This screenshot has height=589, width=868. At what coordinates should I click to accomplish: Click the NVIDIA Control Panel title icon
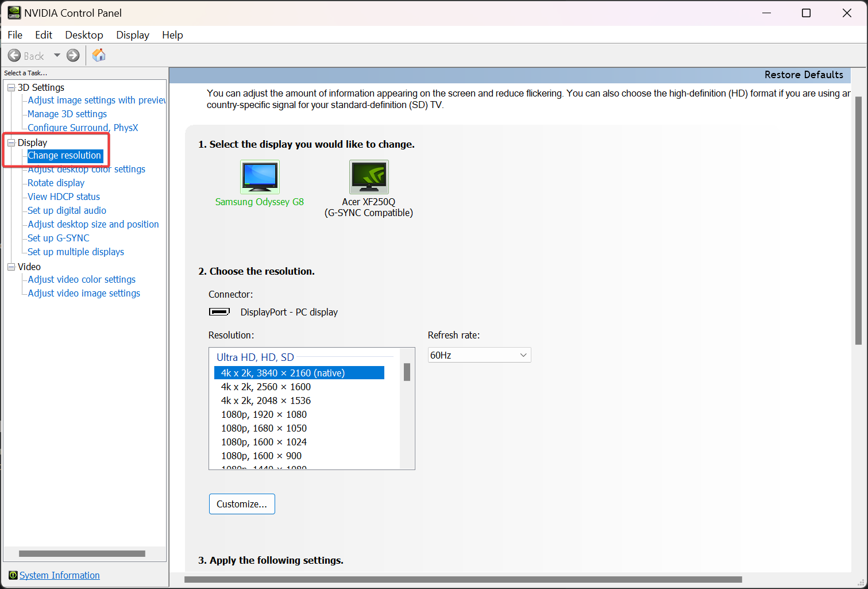click(14, 13)
